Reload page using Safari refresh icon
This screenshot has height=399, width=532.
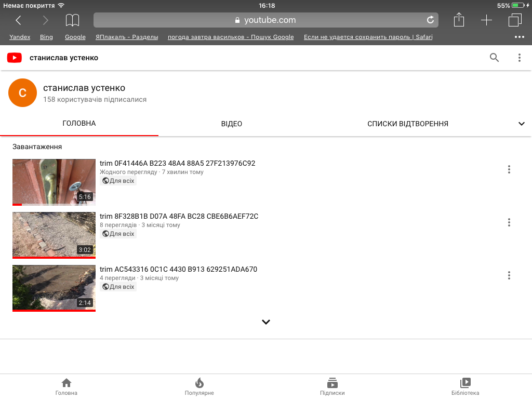[430, 20]
